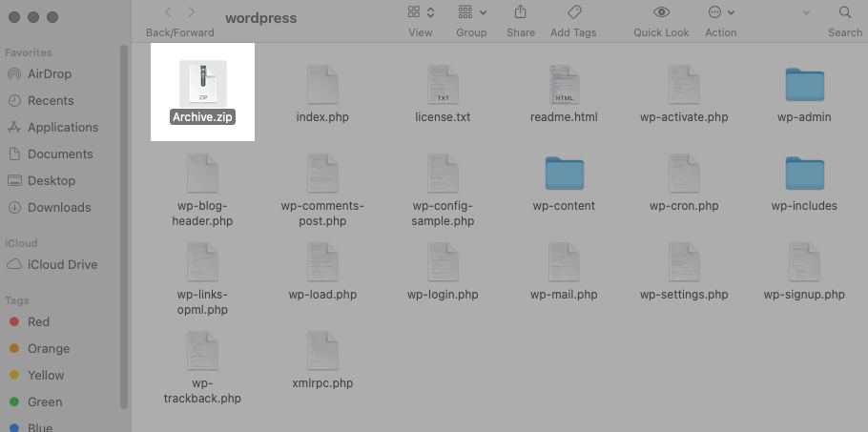Open the Action menu dropdown

pyautogui.click(x=721, y=11)
